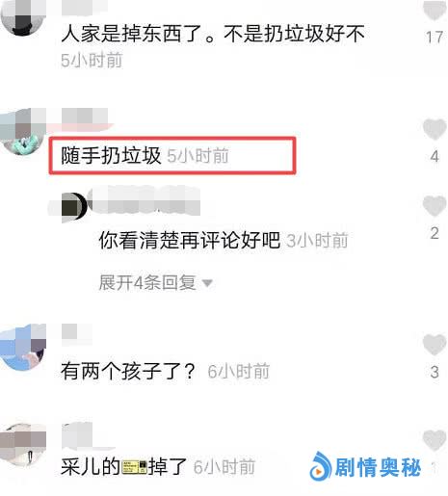This screenshot has width=448, height=496.
Task: Tap the comment '有两个孩子了?'
Action: click(x=128, y=371)
